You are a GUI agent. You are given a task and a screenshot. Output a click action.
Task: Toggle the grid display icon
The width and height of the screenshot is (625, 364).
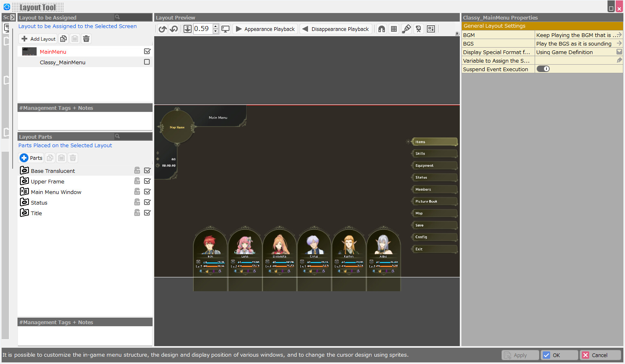(x=394, y=29)
